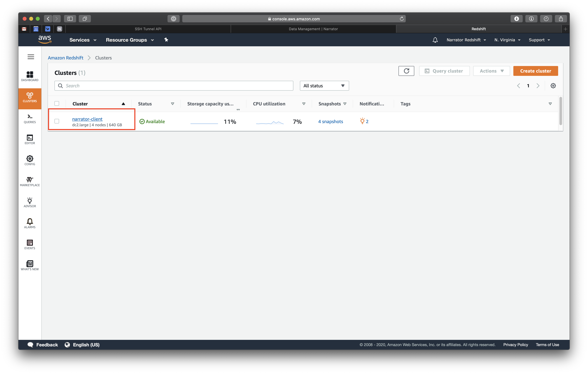
Task: Open the Services dropdown menu
Action: pyautogui.click(x=83, y=40)
